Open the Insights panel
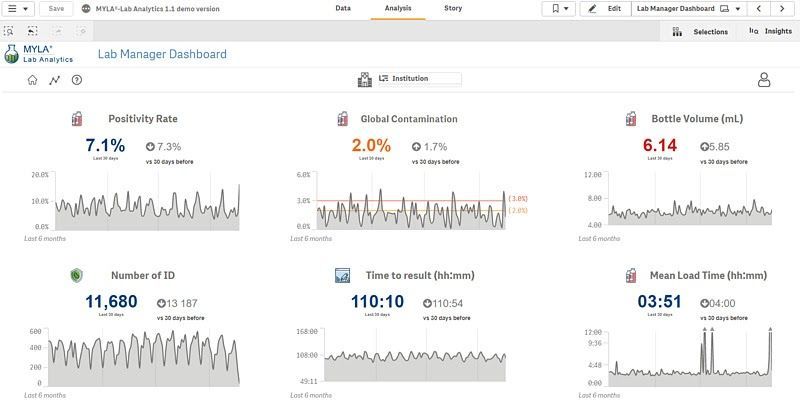This screenshot has height=403, width=800. [x=770, y=31]
